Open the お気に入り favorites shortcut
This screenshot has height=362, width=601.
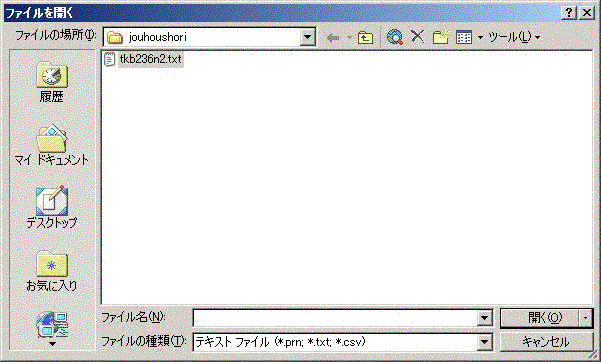click(52, 271)
